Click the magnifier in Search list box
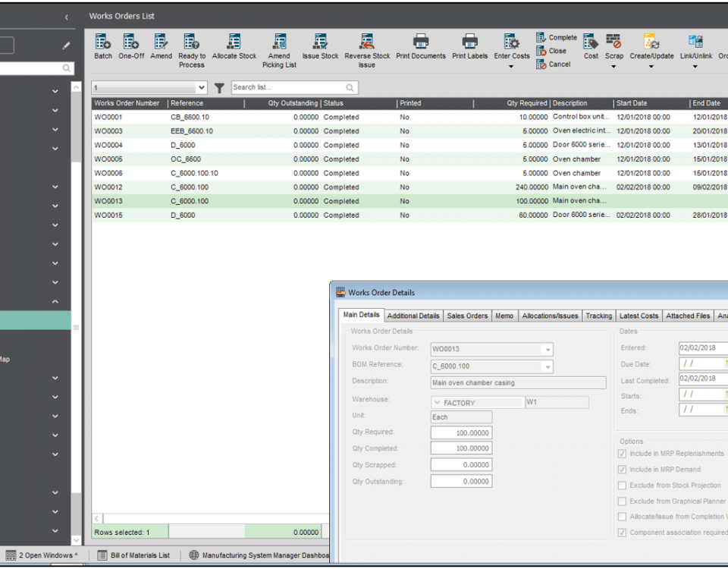Image resolution: width=728 pixels, height=569 pixels. [350, 87]
